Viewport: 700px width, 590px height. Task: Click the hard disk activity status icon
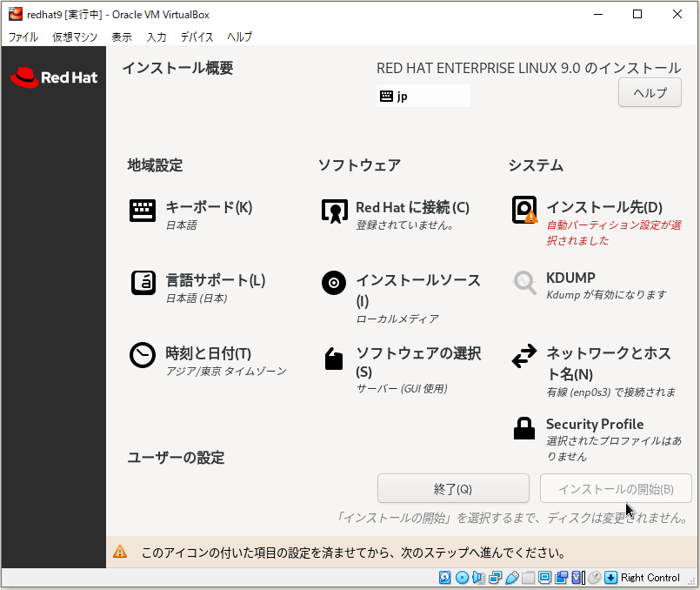[444, 578]
